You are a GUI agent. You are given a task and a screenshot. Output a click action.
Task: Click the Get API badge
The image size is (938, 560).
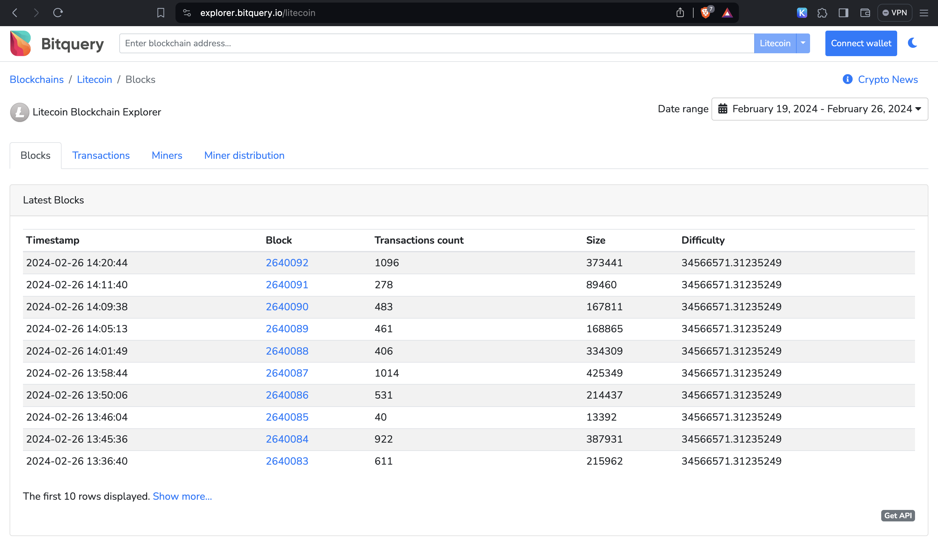tap(897, 515)
